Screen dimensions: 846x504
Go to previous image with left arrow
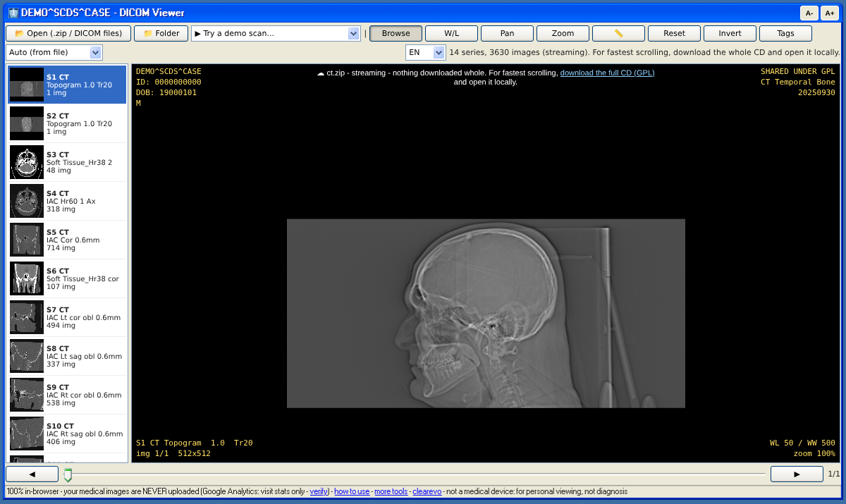(x=32, y=474)
